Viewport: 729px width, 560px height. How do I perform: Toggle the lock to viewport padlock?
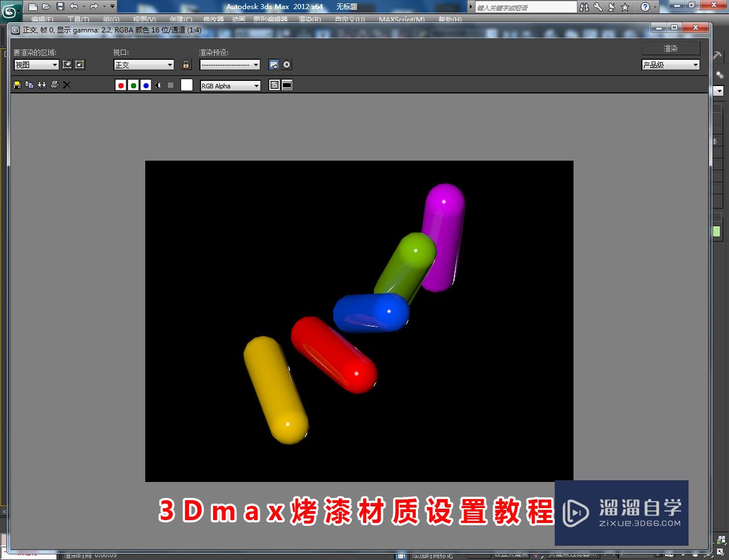[186, 64]
